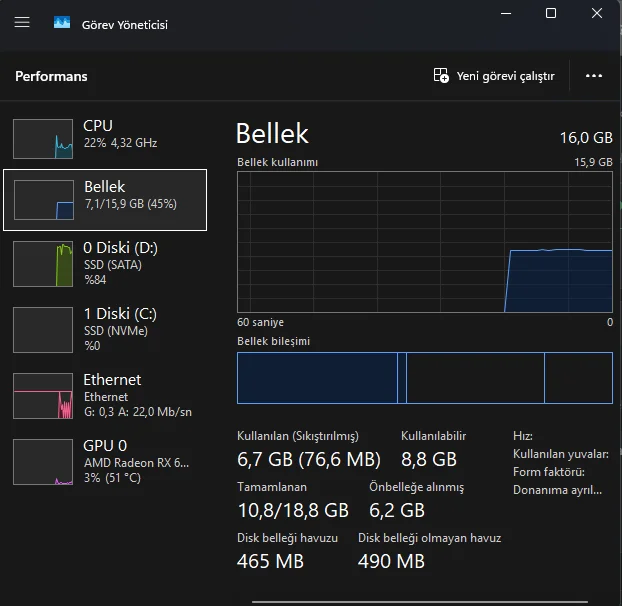Click Yeni görevi çalıştır button text
This screenshot has width=622, height=606.
pos(505,76)
